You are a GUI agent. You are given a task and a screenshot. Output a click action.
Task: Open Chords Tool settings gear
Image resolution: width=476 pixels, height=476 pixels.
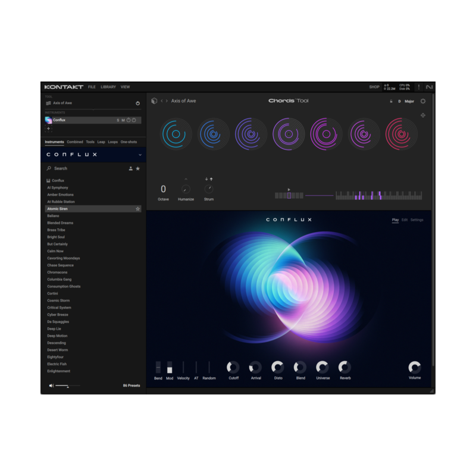point(423,101)
